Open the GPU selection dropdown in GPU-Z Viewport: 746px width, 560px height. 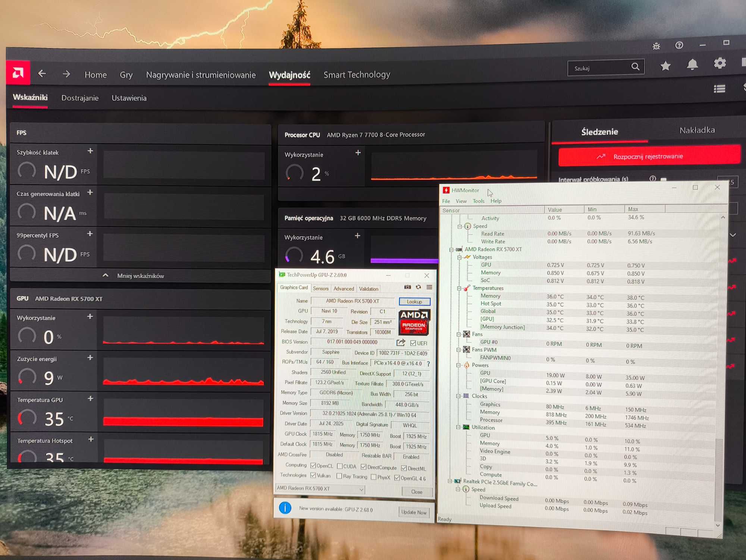(320, 488)
